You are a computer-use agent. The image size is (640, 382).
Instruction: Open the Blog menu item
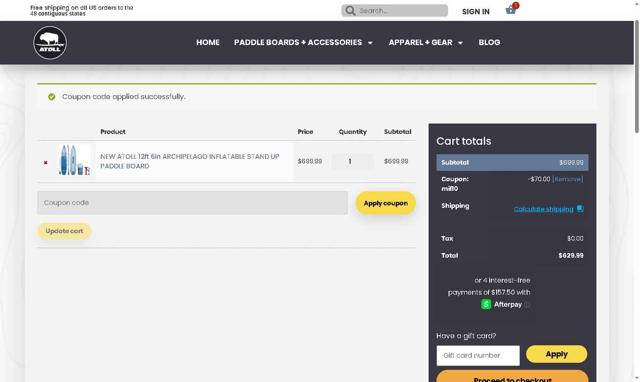click(489, 42)
